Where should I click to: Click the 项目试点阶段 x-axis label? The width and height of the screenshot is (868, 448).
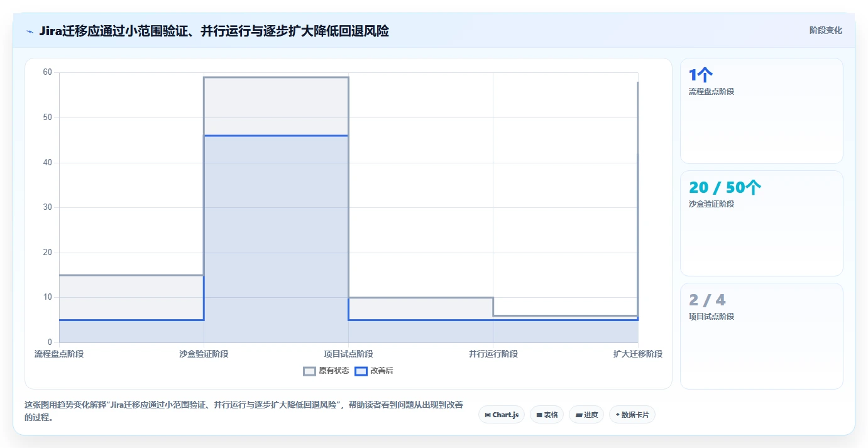coord(348,354)
